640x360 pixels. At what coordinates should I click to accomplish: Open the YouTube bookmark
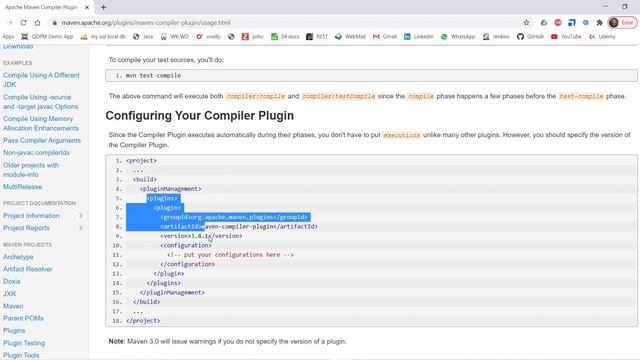pos(566,36)
